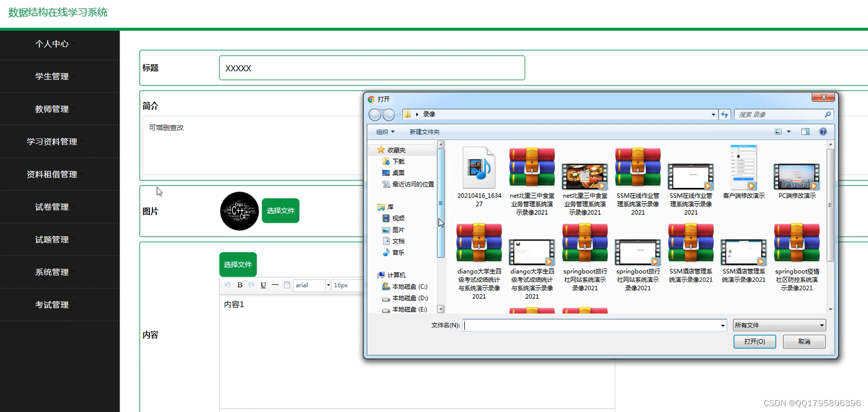Viewport: 868px width, 412px height.
Task: Open the 组织 dropdown menu
Action: click(385, 132)
